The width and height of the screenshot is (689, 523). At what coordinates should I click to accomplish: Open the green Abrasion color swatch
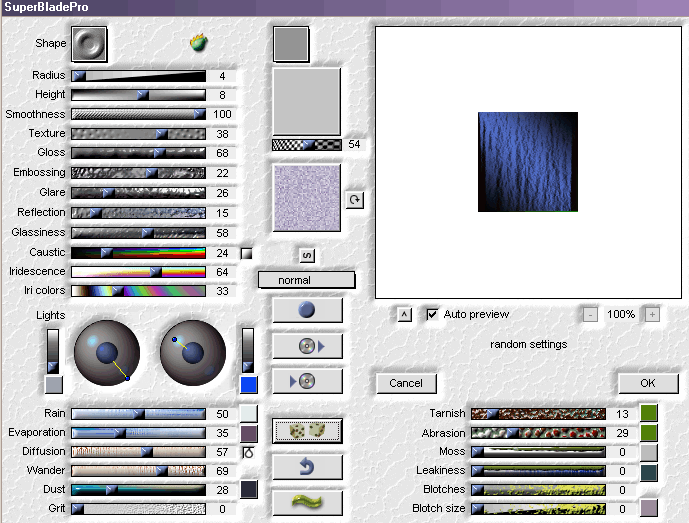coord(649,432)
